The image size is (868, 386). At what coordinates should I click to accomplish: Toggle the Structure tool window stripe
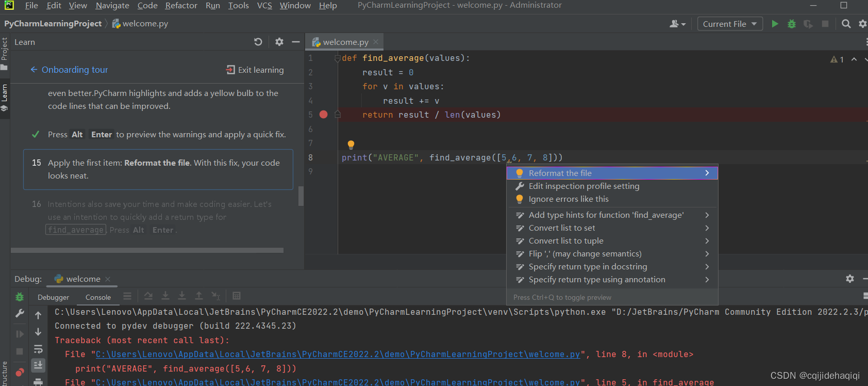pos(4,373)
